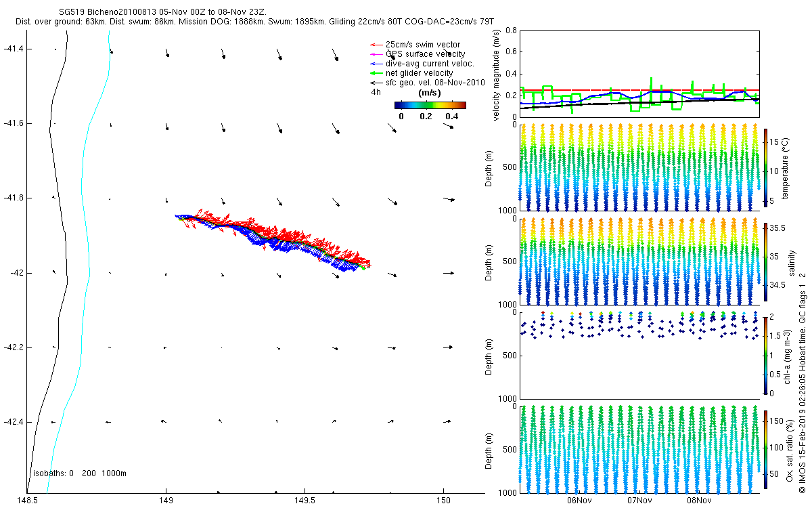Click the horizontal velocity (m/s) colorbar
Viewport: 812px width, 508px height.
point(430,105)
